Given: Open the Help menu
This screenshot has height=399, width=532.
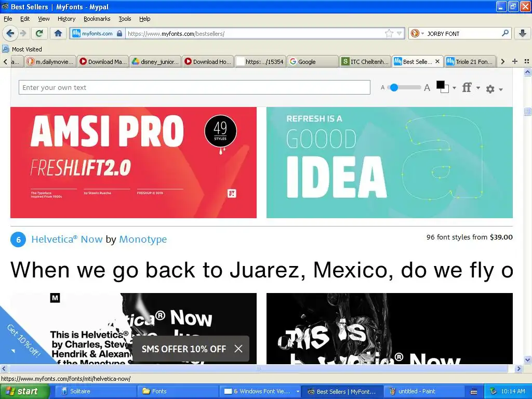Looking at the screenshot, I should click(x=144, y=19).
